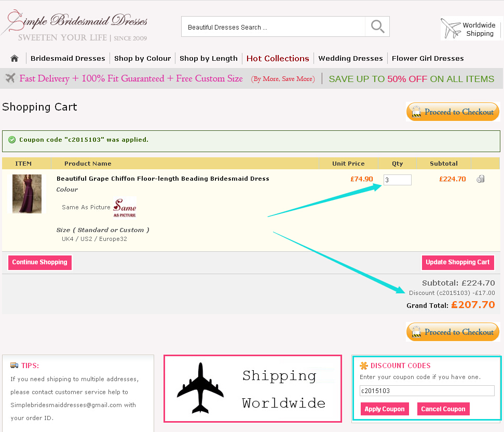Screen dimensions: 504x432
Task: Click the magnifier search icon
Action: pos(377,26)
